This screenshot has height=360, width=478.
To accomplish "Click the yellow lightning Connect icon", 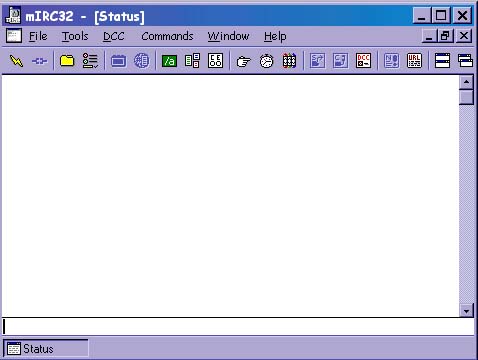I will (x=16, y=61).
